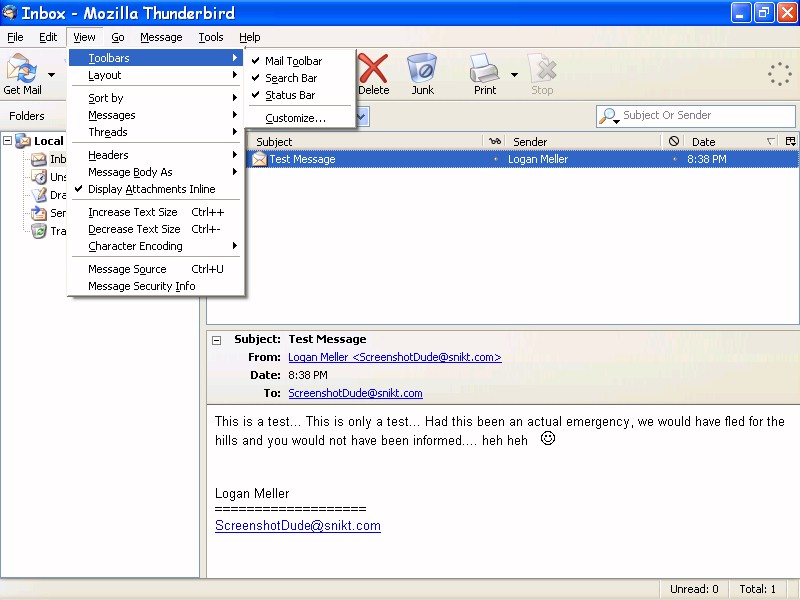
Task: Open the view dropdown beside the Customize submenu
Action: click(x=362, y=117)
